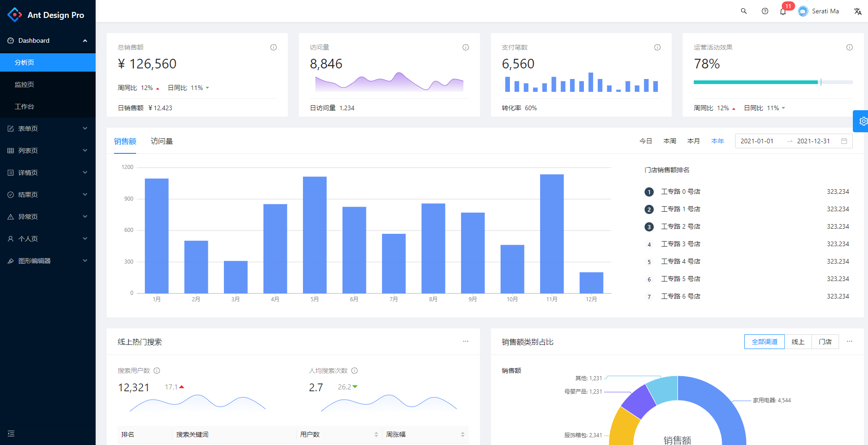Open more options on 销售额类别占比 card
This screenshot has width=868, height=445.
[x=850, y=341]
